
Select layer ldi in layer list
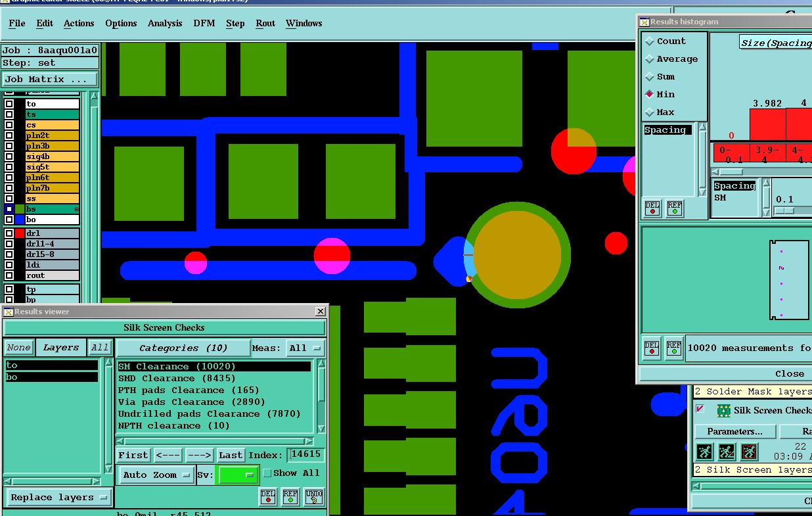(53, 265)
